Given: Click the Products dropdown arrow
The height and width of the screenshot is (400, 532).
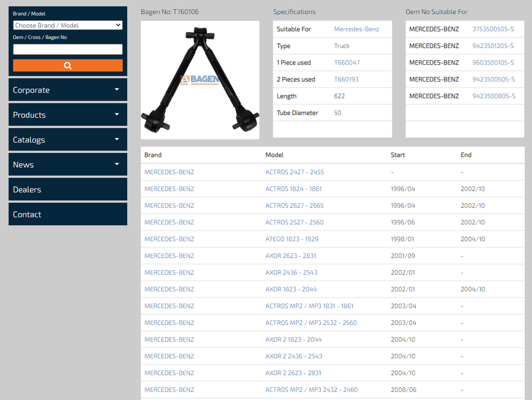Looking at the screenshot, I should (117, 114).
